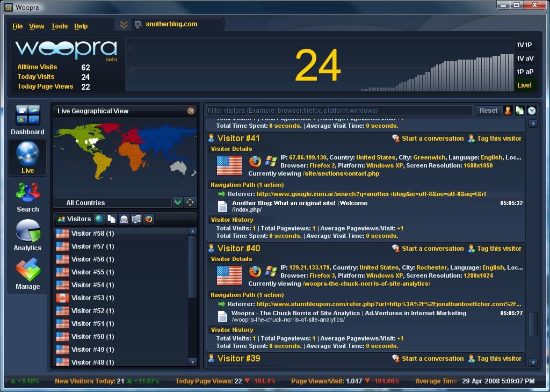Open the Analytics pie chart section

[x=28, y=235]
